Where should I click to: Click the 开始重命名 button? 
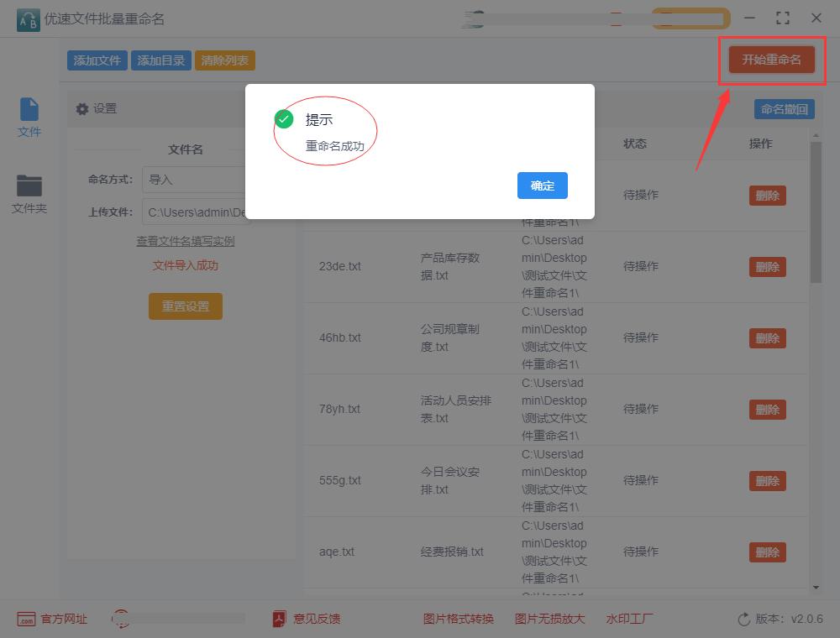771,60
